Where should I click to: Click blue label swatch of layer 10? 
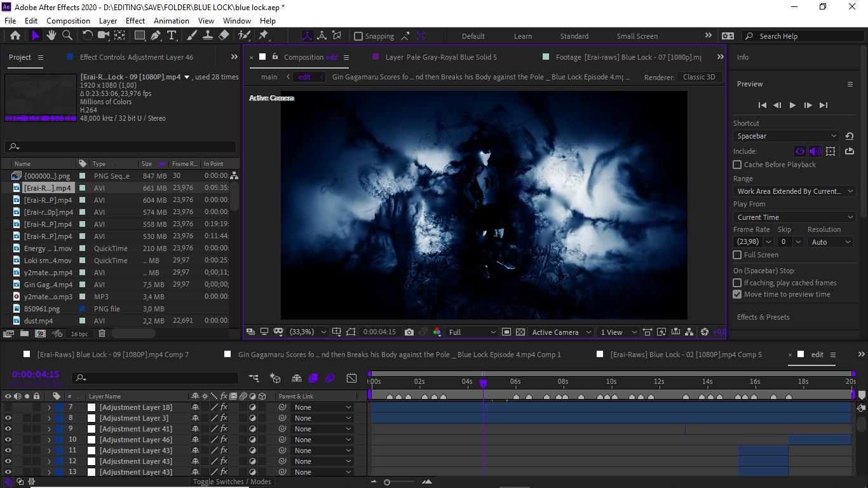click(x=60, y=440)
